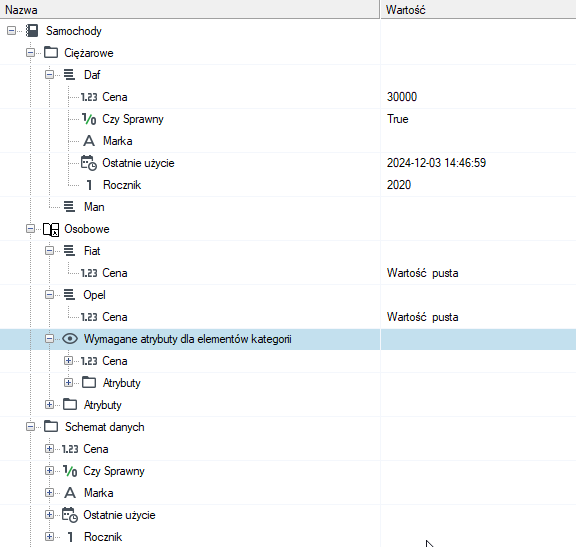The image size is (576, 547).
Task: Click the decimal icon of Cena under Wymagane atrybuty
Action: pos(89,361)
